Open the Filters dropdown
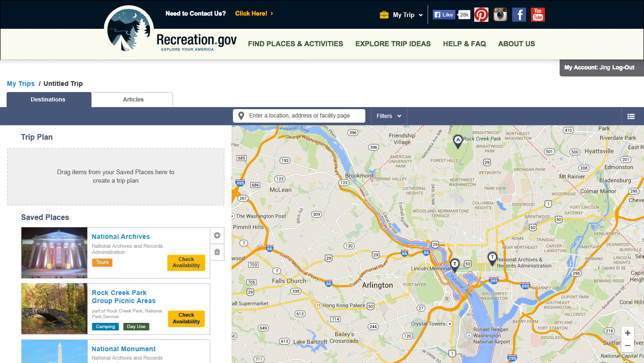The width and height of the screenshot is (644, 363). (x=389, y=116)
